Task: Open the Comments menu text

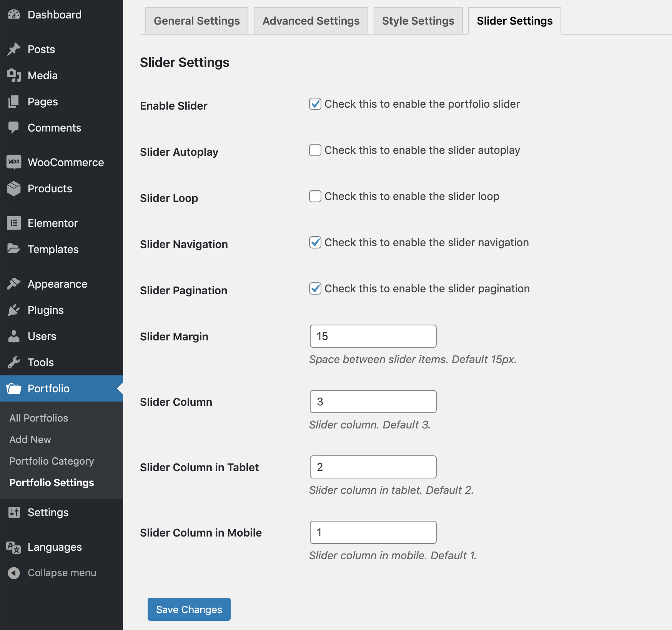Action: coord(55,128)
